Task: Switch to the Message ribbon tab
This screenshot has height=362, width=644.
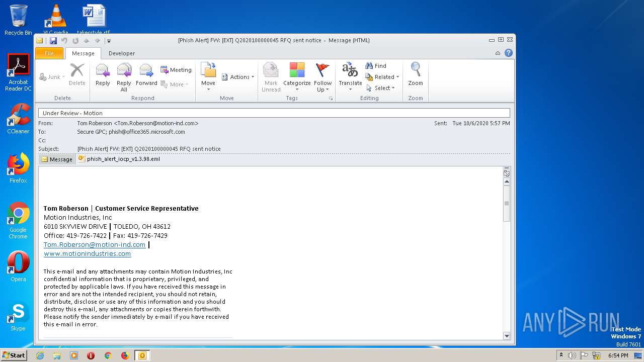Action: point(83,53)
